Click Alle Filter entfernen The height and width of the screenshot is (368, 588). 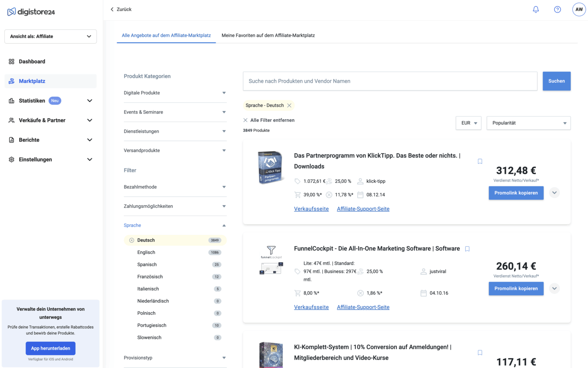(x=272, y=120)
